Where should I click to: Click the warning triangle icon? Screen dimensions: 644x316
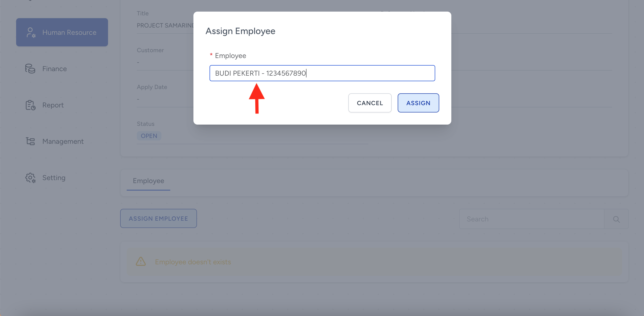point(141,262)
